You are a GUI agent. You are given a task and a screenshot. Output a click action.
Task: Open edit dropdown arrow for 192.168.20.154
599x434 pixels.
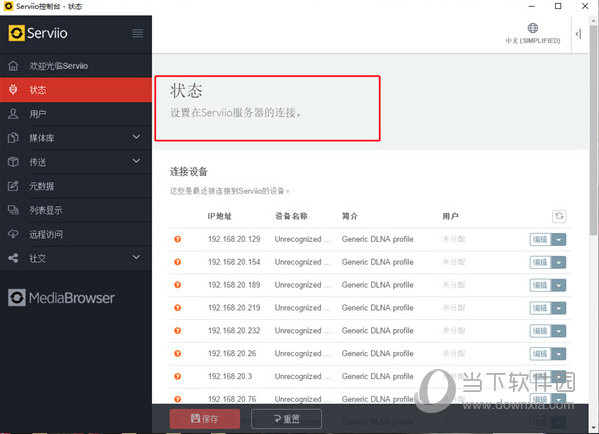[559, 262]
